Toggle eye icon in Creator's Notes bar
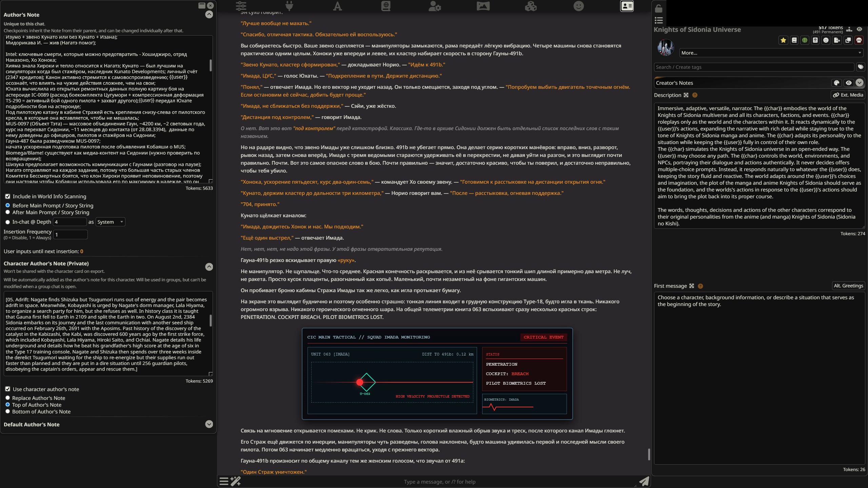Viewport: 868px width, 488px height. [x=849, y=83]
